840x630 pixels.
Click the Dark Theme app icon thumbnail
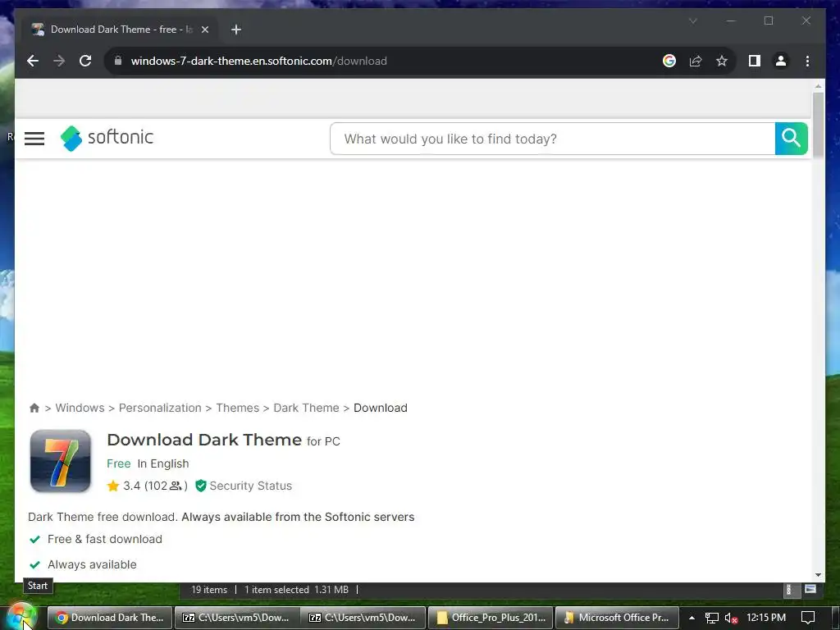pyautogui.click(x=61, y=461)
